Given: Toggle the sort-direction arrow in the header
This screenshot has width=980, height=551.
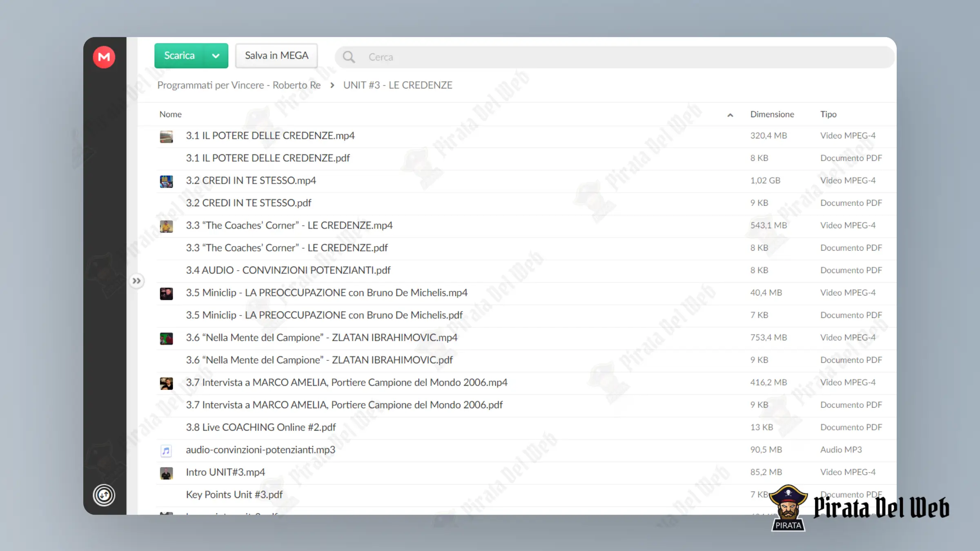Looking at the screenshot, I should (x=730, y=115).
